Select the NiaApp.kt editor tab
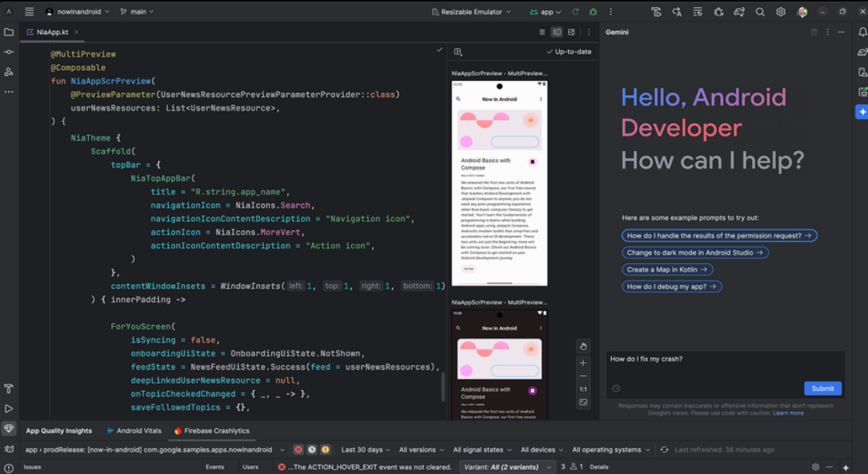The width and height of the screenshot is (868, 474). click(52, 32)
